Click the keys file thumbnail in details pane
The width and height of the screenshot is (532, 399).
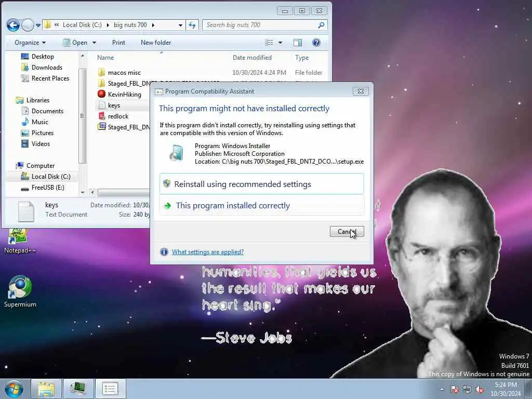pos(26,211)
